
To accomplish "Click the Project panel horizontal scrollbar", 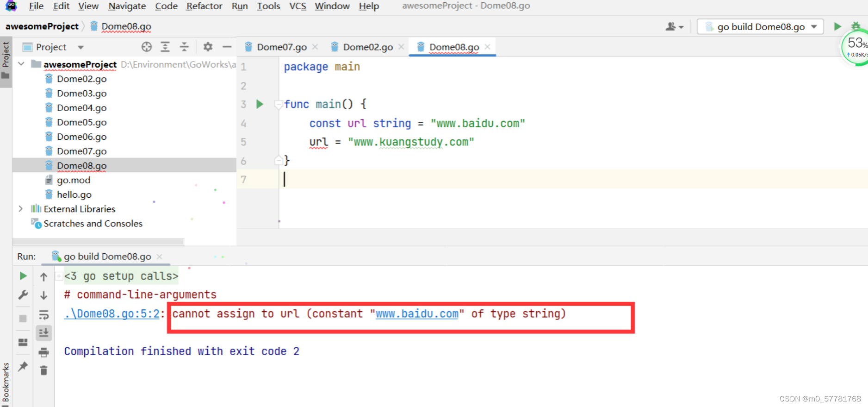I will point(98,241).
